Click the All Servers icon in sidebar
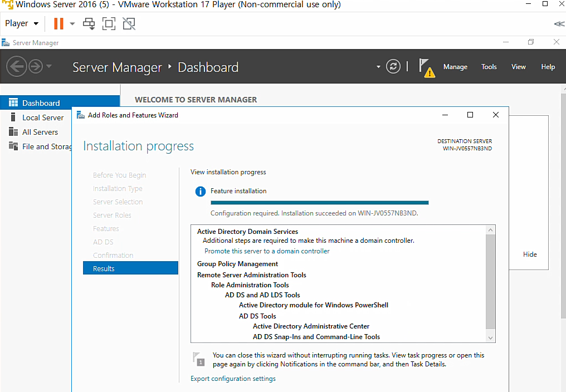This screenshot has width=566, height=392. tap(13, 132)
